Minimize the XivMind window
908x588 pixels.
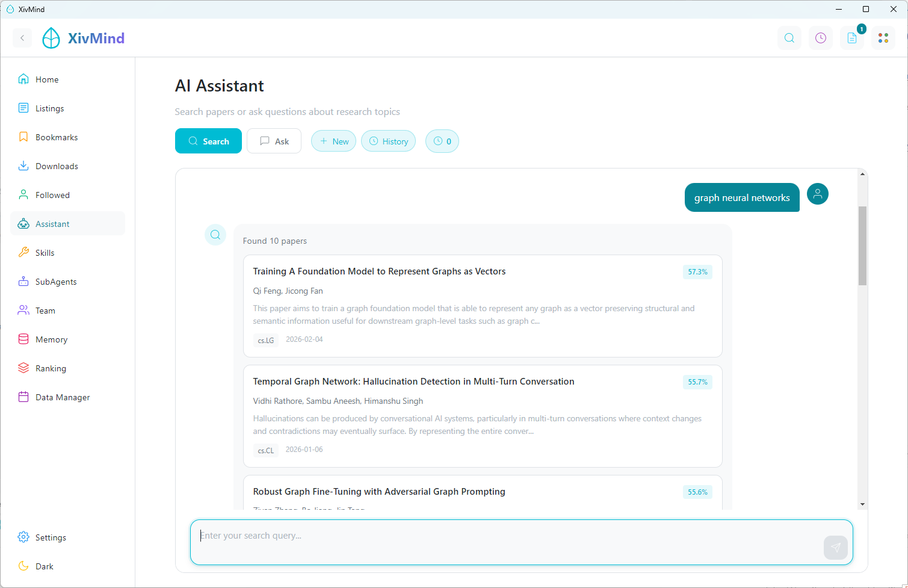(838, 9)
